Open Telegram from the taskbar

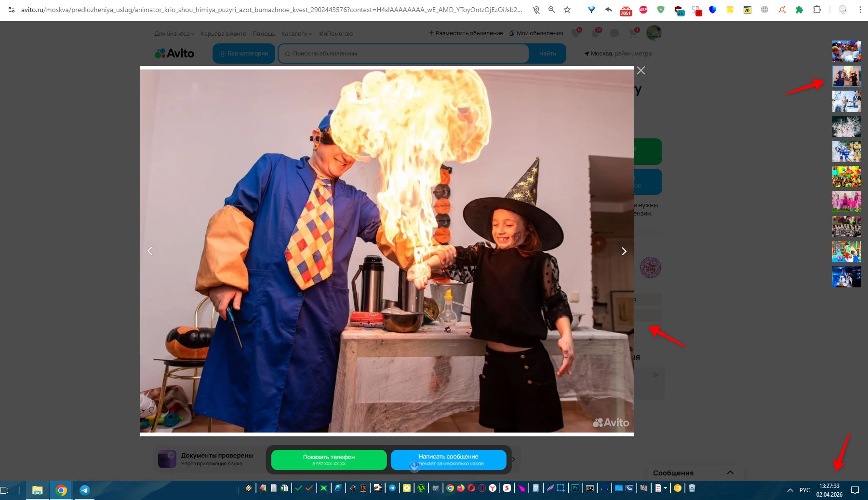(85, 490)
